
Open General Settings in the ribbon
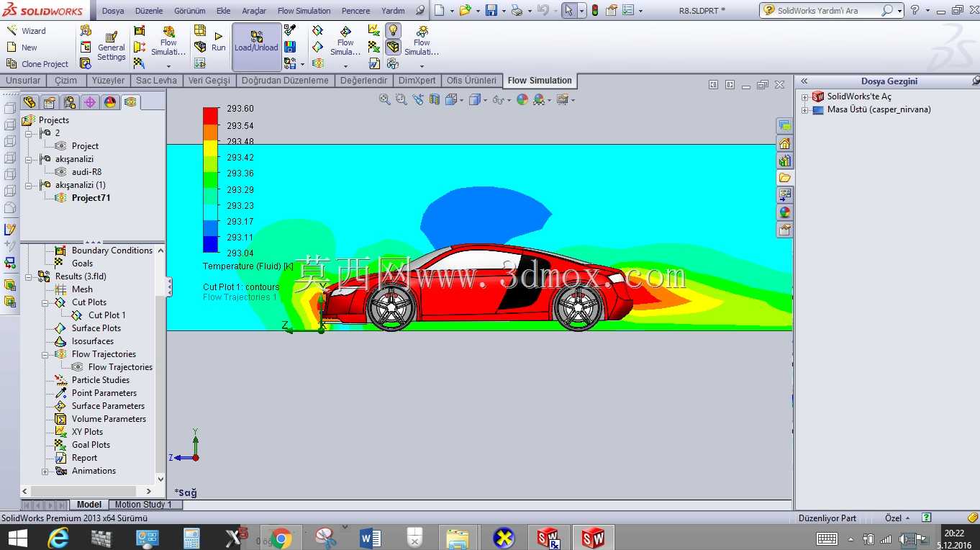point(112,46)
